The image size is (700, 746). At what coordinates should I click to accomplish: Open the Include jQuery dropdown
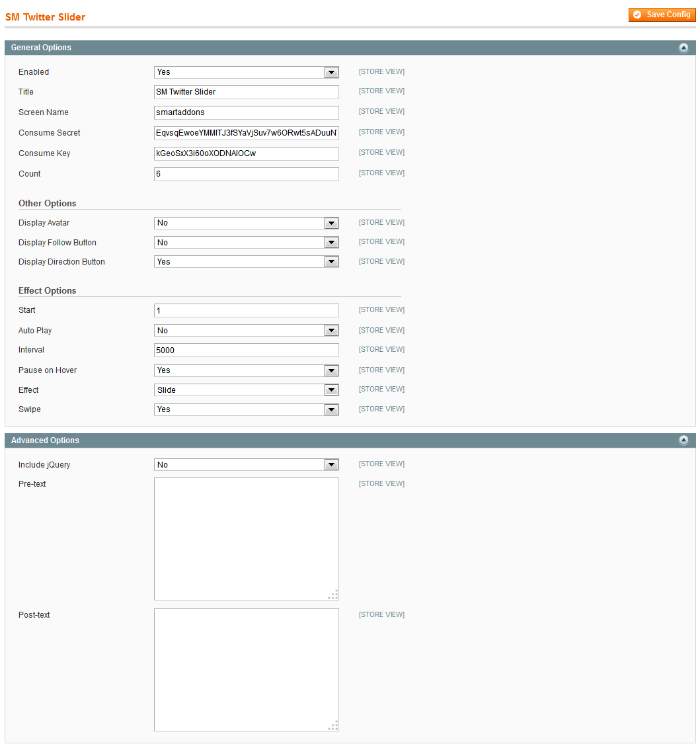(x=247, y=465)
